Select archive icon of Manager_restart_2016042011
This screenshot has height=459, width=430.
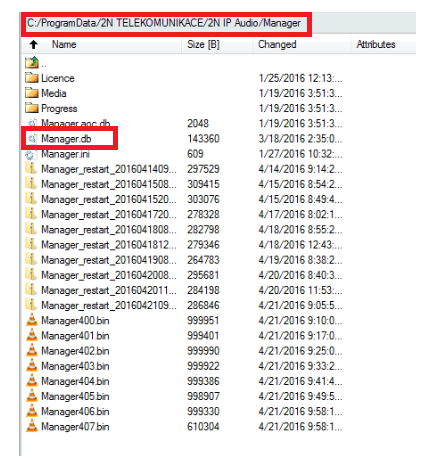[31, 290]
